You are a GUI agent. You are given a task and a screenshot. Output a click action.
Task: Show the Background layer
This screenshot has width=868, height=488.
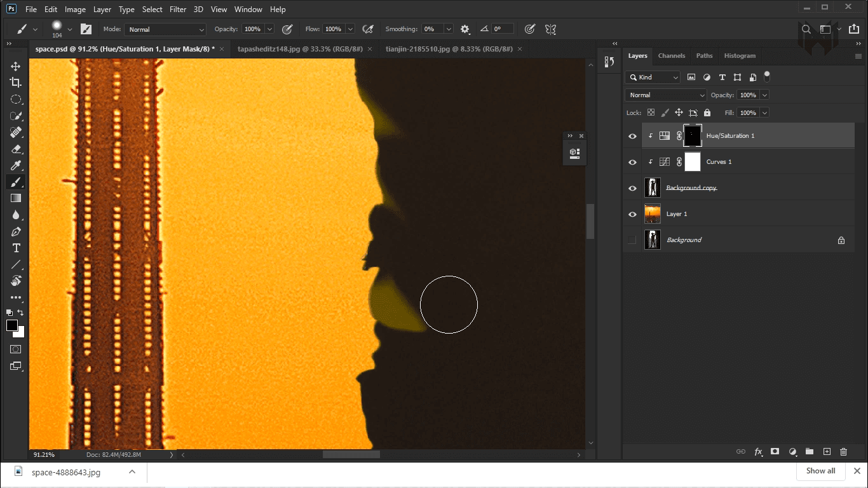pyautogui.click(x=632, y=240)
